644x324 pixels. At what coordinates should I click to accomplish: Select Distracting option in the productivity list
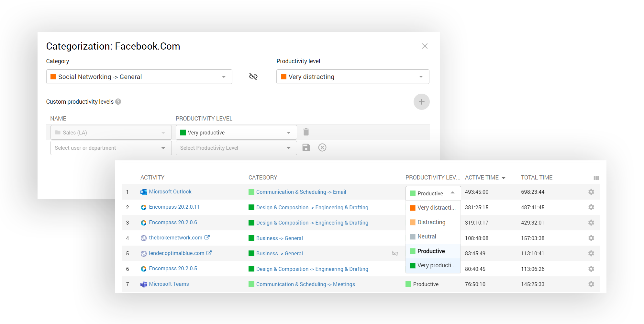[431, 222]
